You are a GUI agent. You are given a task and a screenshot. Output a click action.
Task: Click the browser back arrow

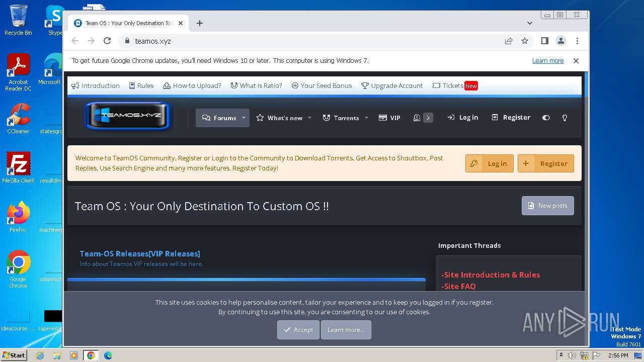coord(75,41)
